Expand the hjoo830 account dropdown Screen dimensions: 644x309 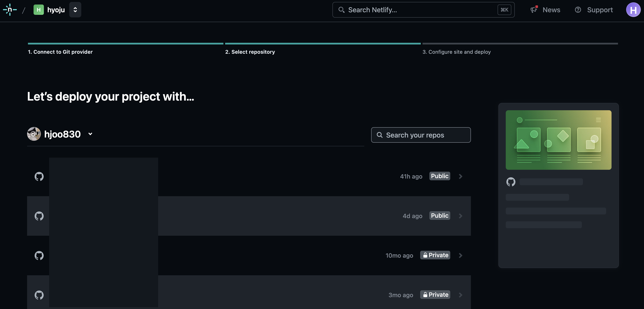click(x=90, y=134)
